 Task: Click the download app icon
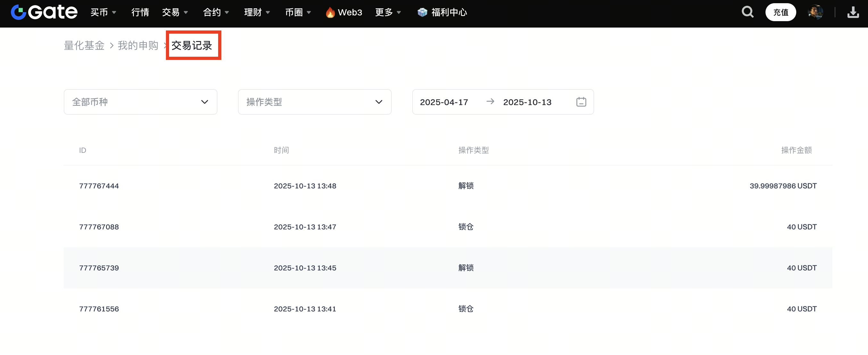(x=853, y=12)
